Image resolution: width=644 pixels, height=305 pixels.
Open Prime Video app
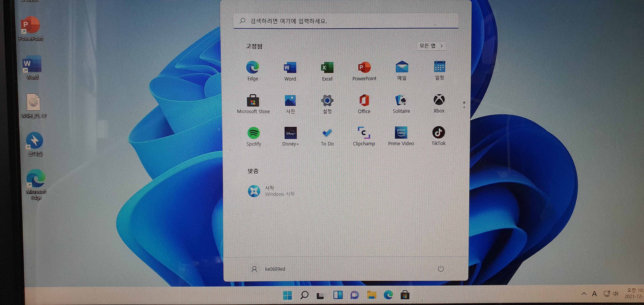[401, 136]
